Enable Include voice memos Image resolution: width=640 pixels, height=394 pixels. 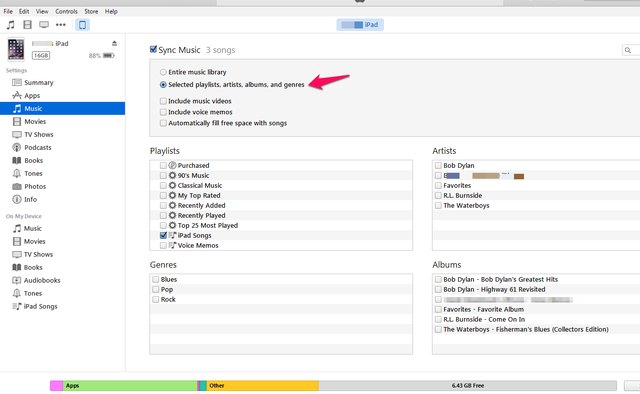click(x=163, y=112)
